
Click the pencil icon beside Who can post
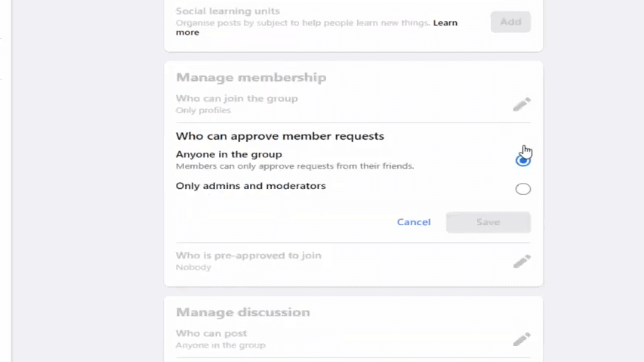522,339
